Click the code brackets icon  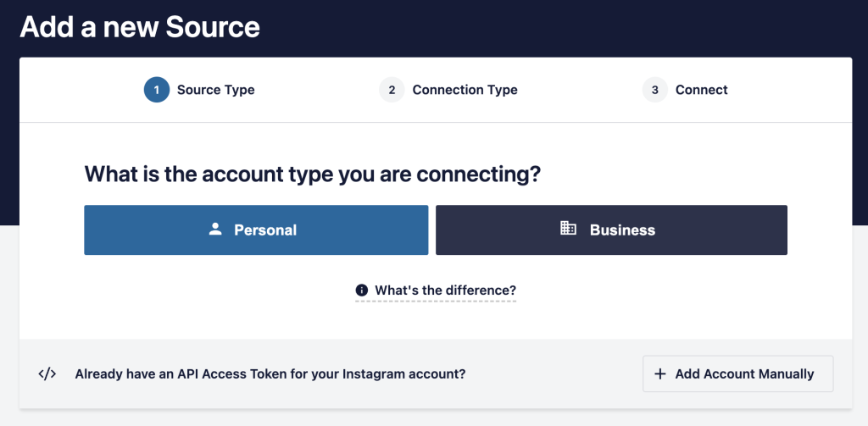[x=47, y=373]
